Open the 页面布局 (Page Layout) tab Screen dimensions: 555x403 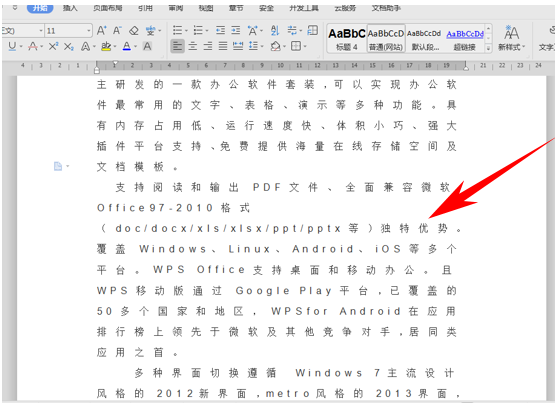point(108,7)
